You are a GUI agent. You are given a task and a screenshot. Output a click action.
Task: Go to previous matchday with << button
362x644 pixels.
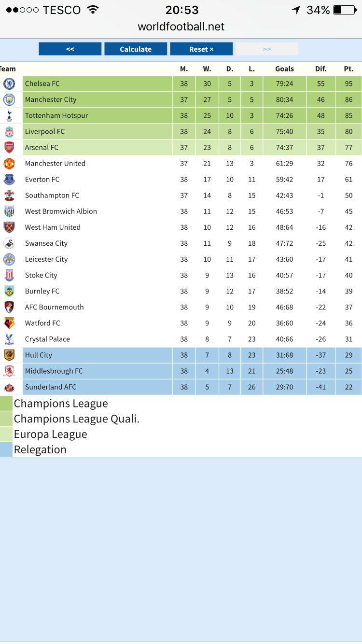click(70, 49)
